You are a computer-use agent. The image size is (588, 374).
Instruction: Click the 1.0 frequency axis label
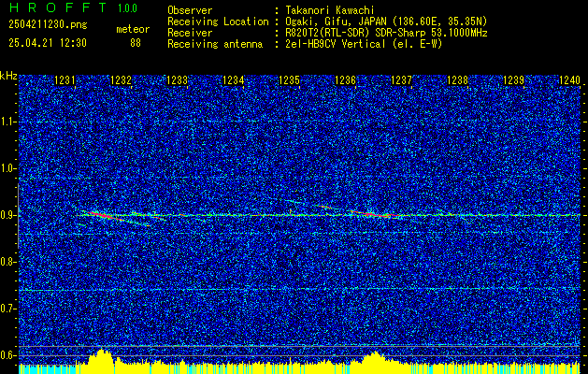(7, 168)
